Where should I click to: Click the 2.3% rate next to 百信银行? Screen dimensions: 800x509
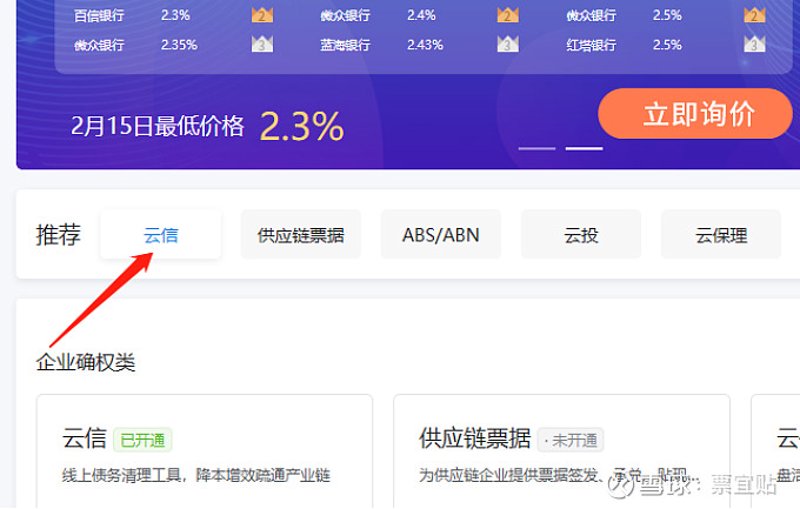[176, 15]
